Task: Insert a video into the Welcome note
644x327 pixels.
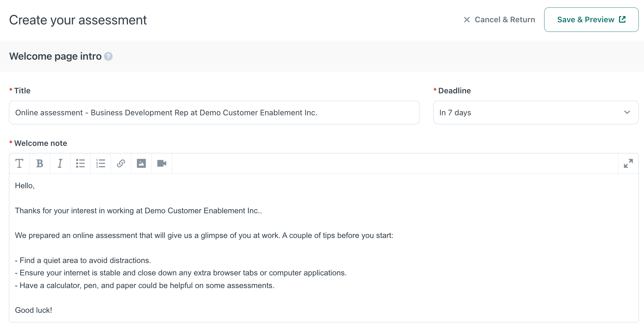Action: click(162, 163)
